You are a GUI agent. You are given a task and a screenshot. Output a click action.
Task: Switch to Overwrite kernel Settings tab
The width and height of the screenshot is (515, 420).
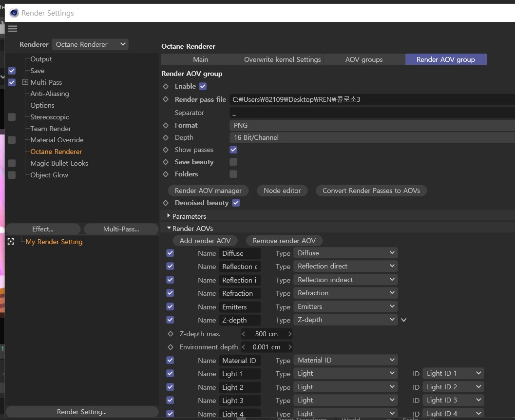tap(283, 59)
